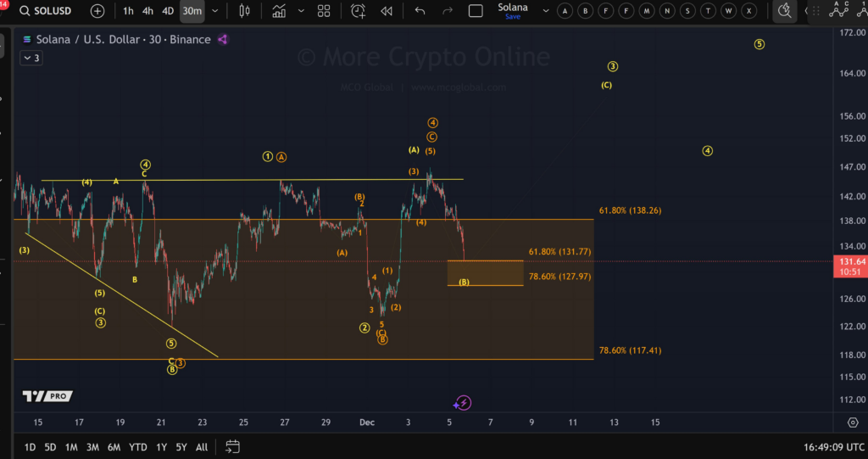Set chart range to All
868x459 pixels.
[x=202, y=447]
